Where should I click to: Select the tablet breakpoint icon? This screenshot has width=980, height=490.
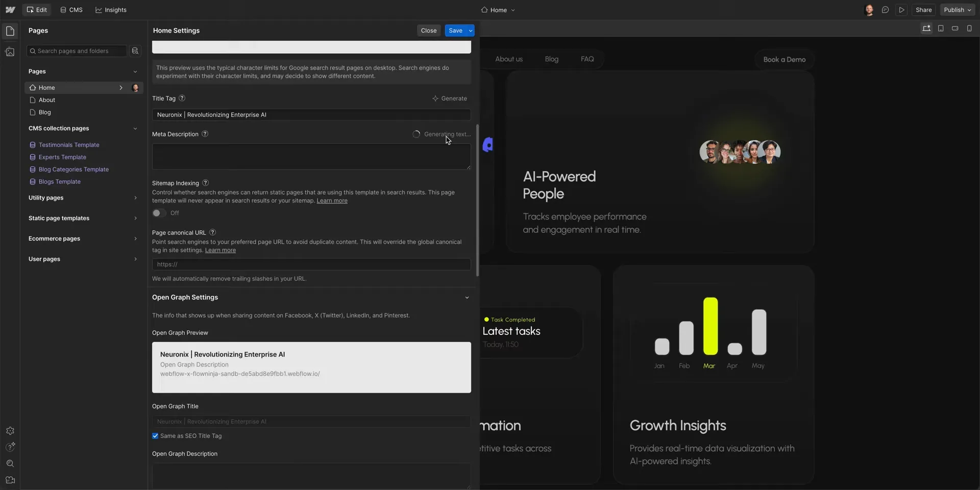(941, 29)
